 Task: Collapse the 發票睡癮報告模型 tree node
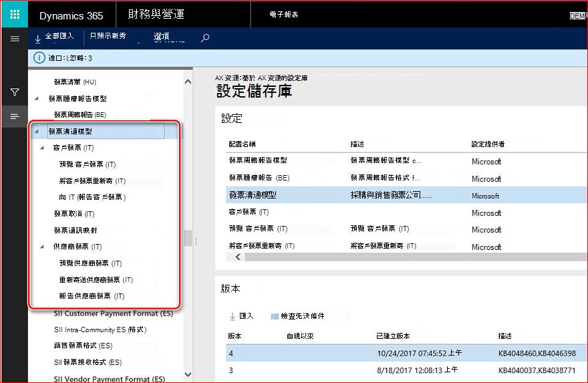37,99
